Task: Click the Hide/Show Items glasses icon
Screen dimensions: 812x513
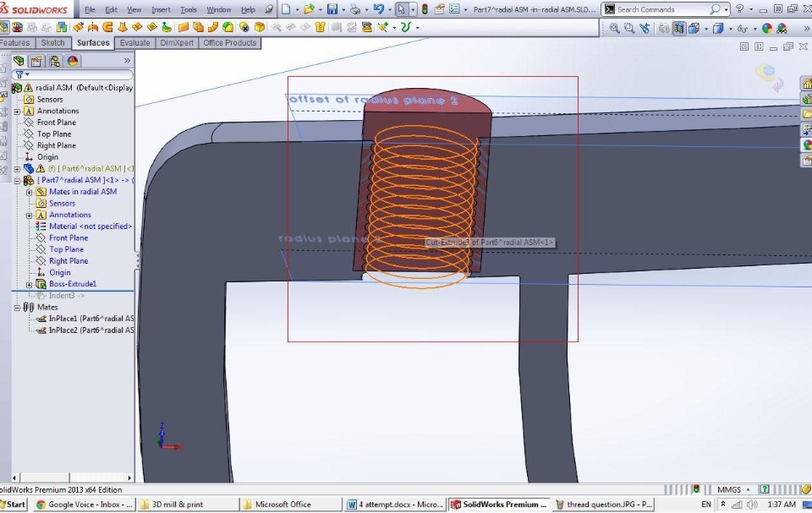Action: coord(743,28)
